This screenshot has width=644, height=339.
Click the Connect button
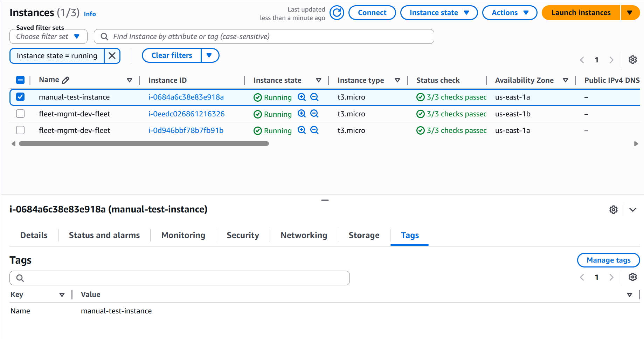click(372, 13)
